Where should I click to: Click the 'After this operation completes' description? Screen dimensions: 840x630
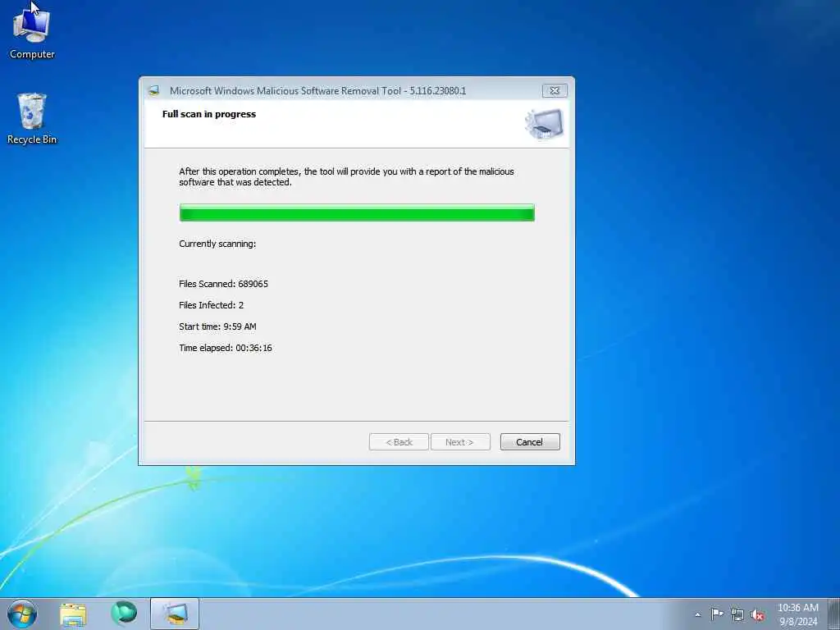tap(346, 177)
